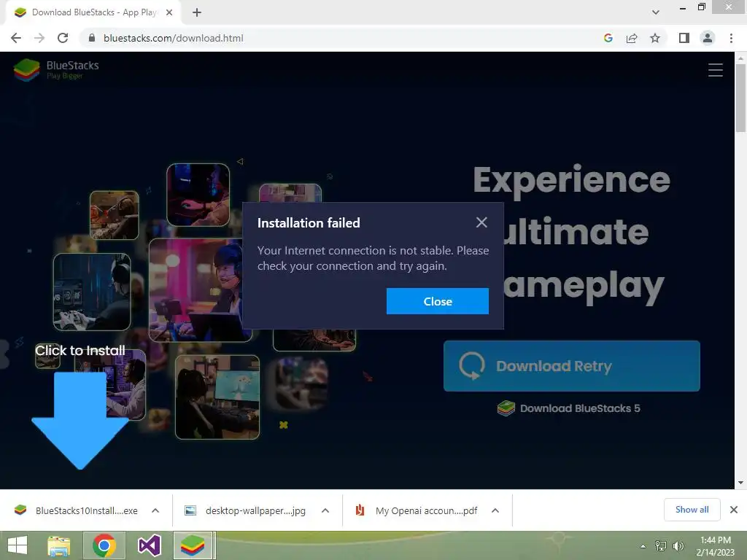This screenshot has height=560, width=747.
Task: Go back to previous page
Action: pos(16,38)
